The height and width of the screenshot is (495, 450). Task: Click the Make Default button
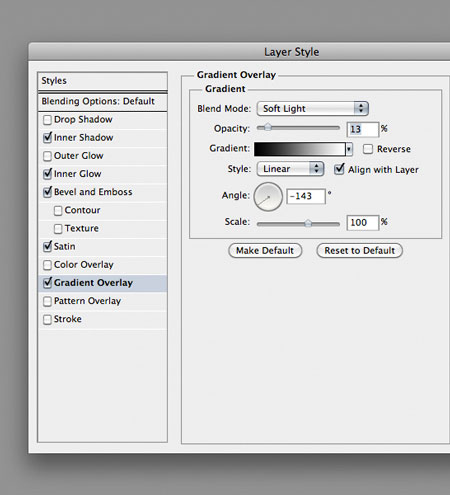265,251
